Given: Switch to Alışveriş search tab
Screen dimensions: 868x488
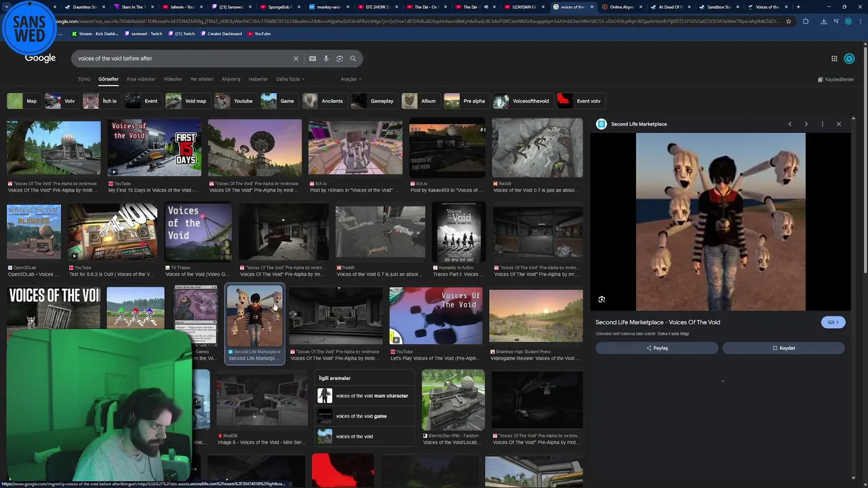Looking at the screenshot, I should tap(231, 79).
